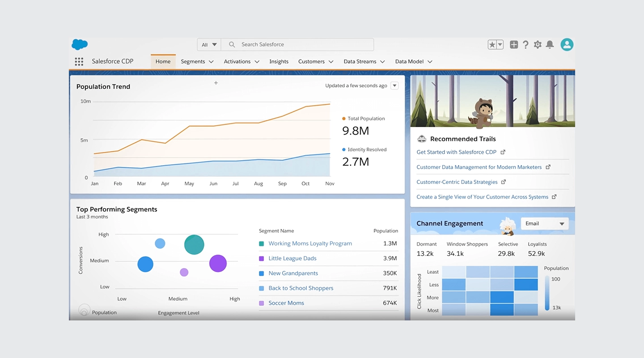644x358 pixels.
Task: Click lavender swatch beside Soccer Moms
Action: tap(262, 303)
